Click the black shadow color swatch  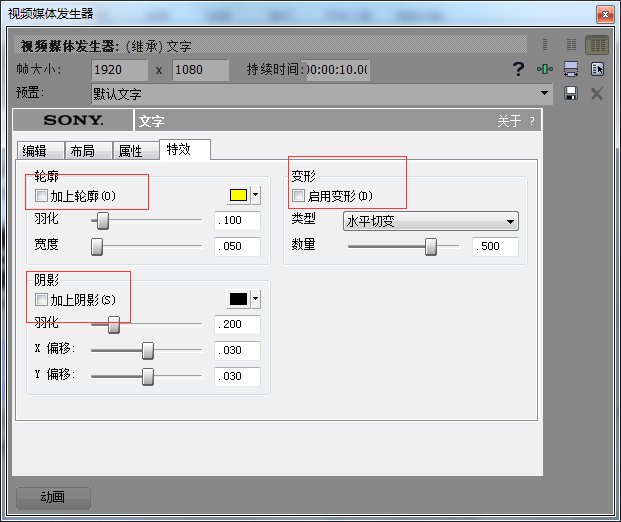(x=238, y=299)
